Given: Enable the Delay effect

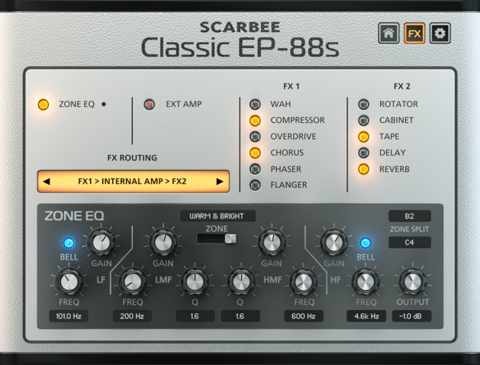Looking at the screenshot, I should (363, 153).
